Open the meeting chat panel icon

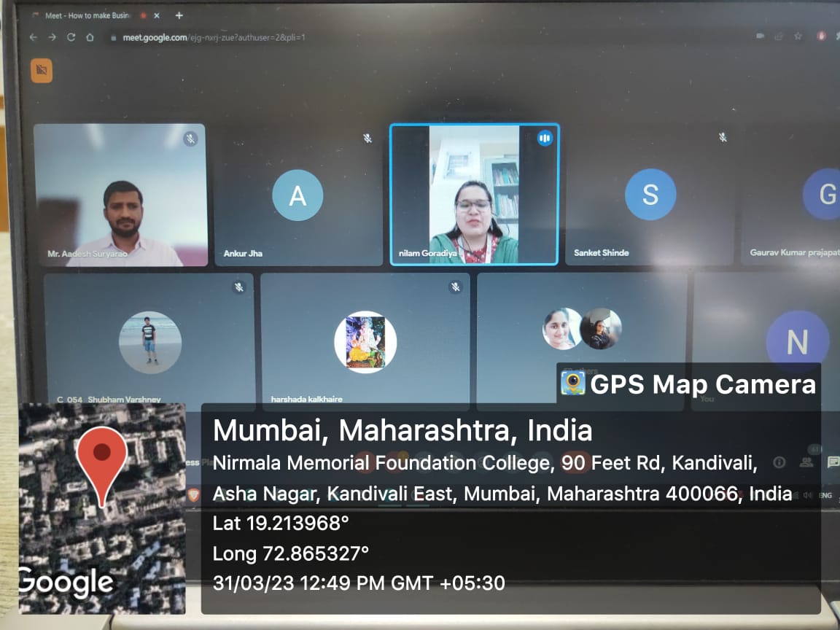coord(833,462)
